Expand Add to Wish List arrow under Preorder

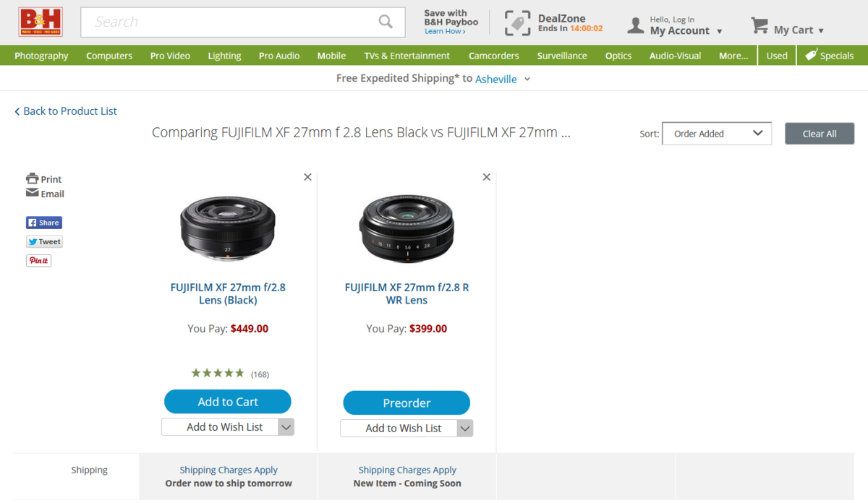pos(465,428)
